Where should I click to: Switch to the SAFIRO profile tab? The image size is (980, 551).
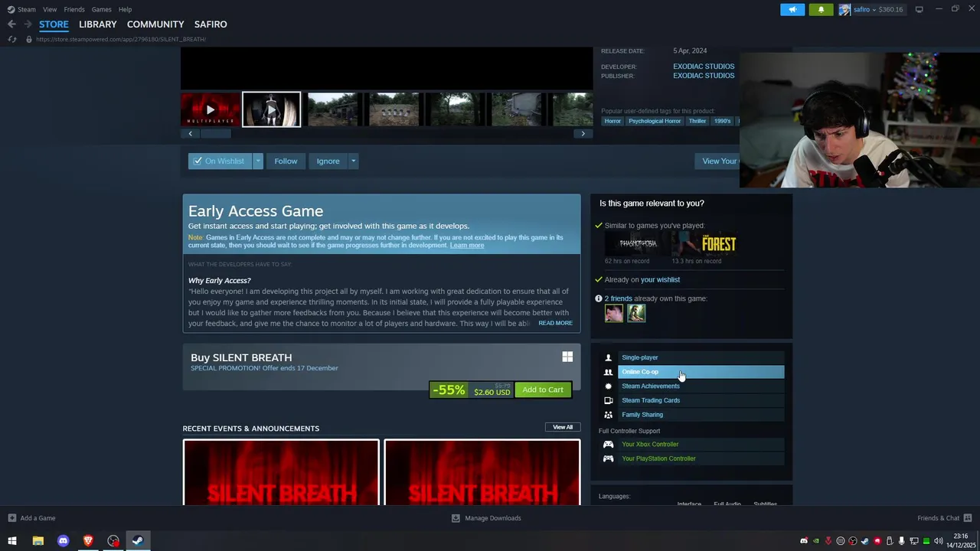(211, 24)
